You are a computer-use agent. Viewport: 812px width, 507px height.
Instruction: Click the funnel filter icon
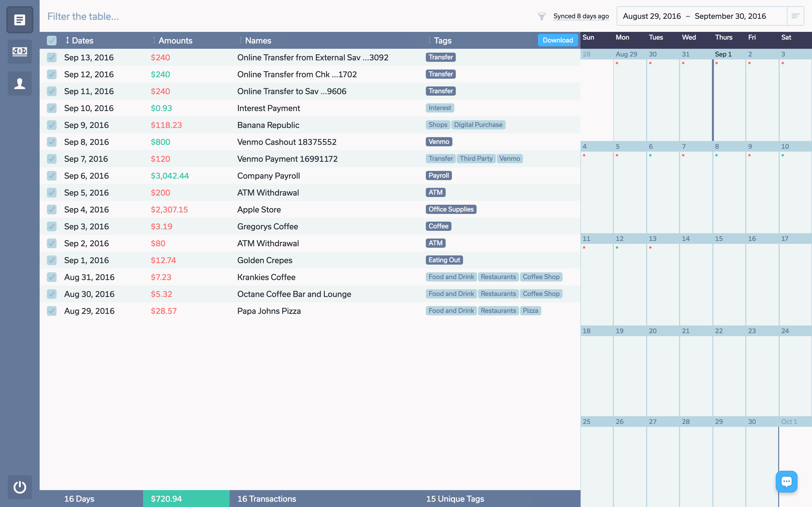pyautogui.click(x=541, y=16)
